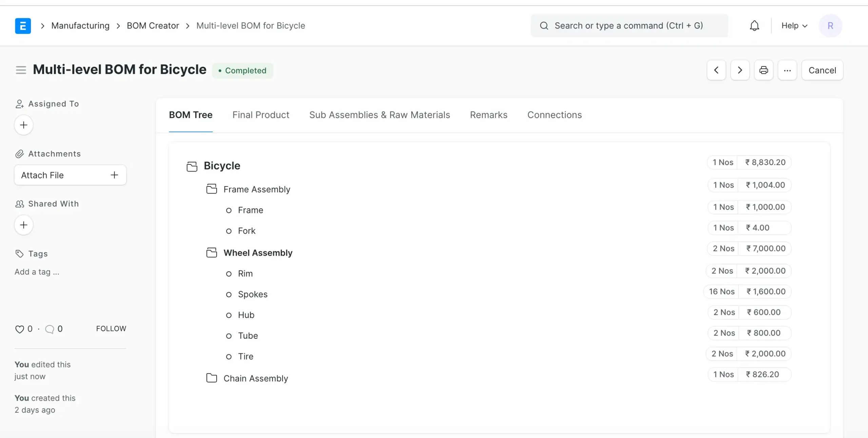Click the Attachments paperclip icon
The width and height of the screenshot is (868, 438).
[19, 154]
